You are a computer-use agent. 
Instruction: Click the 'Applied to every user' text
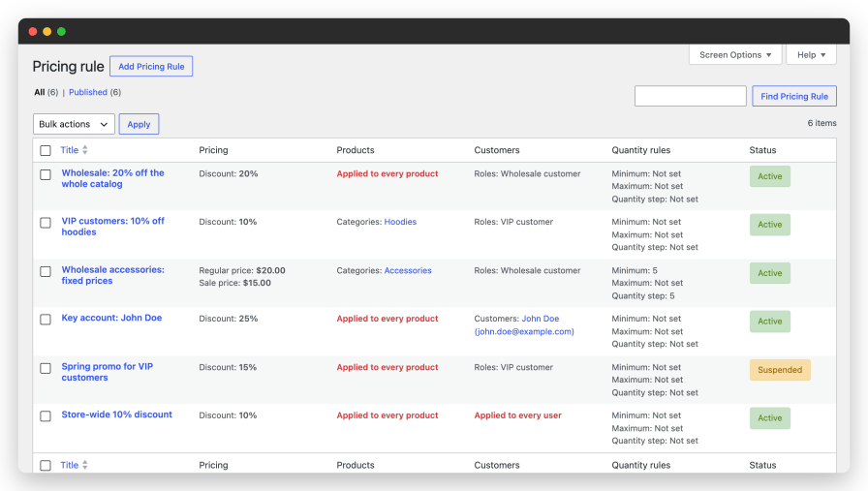tap(517, 415)
